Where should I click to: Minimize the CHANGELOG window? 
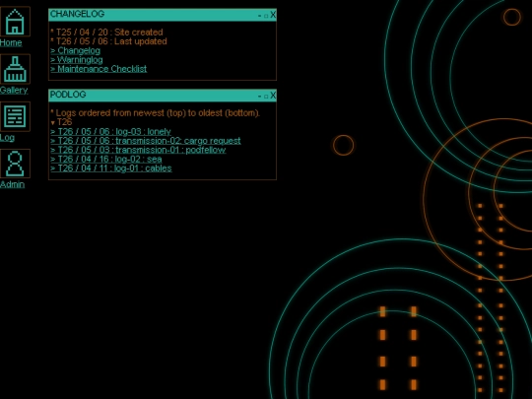click(x=259, y=15)
